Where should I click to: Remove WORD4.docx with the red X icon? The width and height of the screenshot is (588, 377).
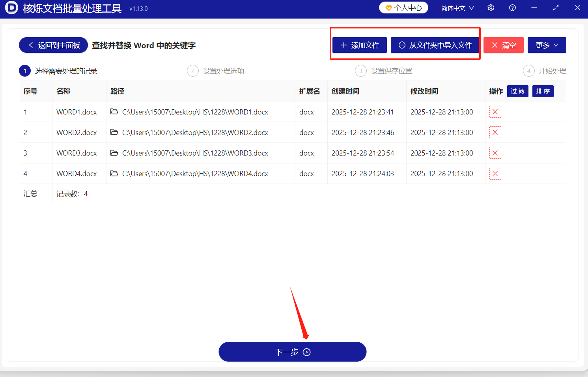[x=495, y=173]
